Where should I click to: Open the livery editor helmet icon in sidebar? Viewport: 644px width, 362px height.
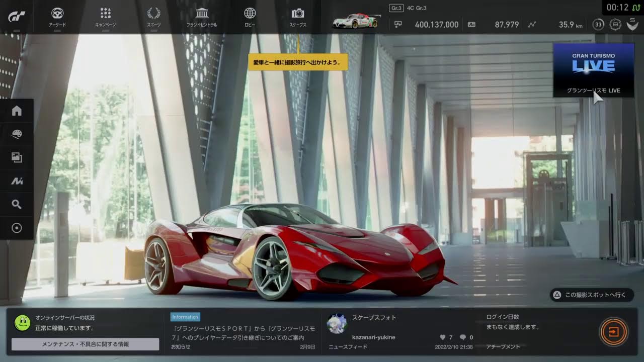[17, 134]
